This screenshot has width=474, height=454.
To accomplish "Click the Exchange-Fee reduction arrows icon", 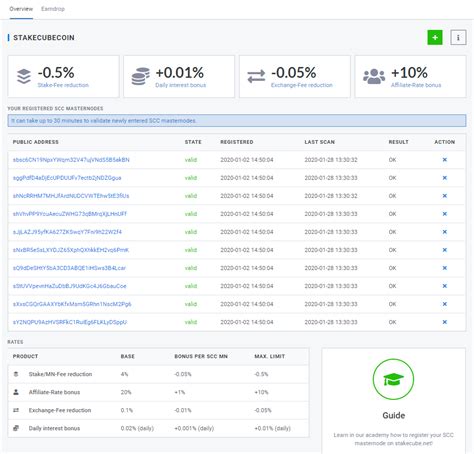I will [256, 76].
